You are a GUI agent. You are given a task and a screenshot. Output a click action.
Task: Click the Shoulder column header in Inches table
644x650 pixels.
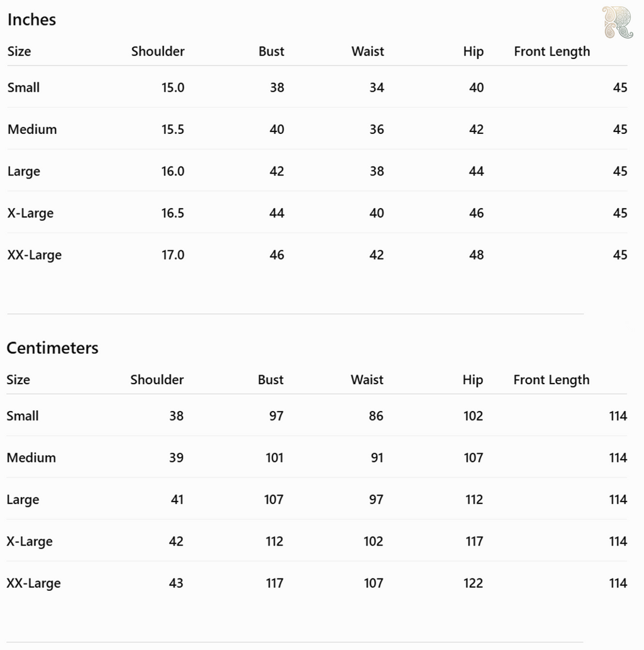coord(158,52)
